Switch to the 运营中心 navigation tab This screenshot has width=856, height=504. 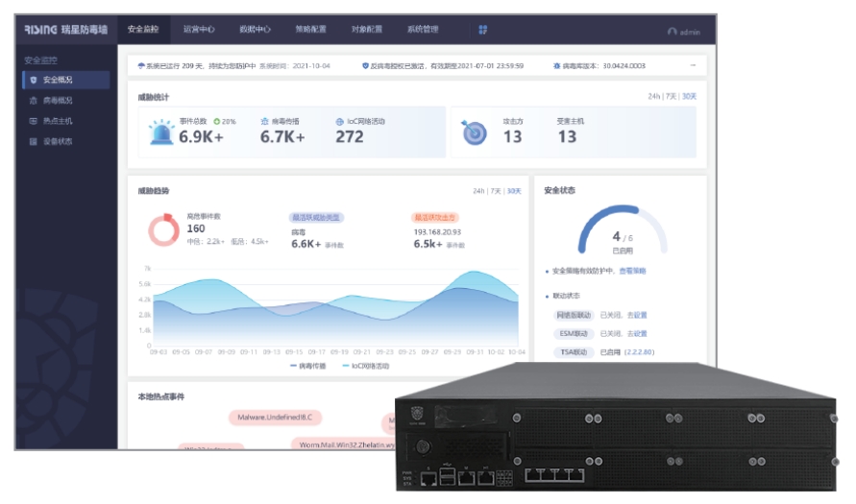coord(199,30)
